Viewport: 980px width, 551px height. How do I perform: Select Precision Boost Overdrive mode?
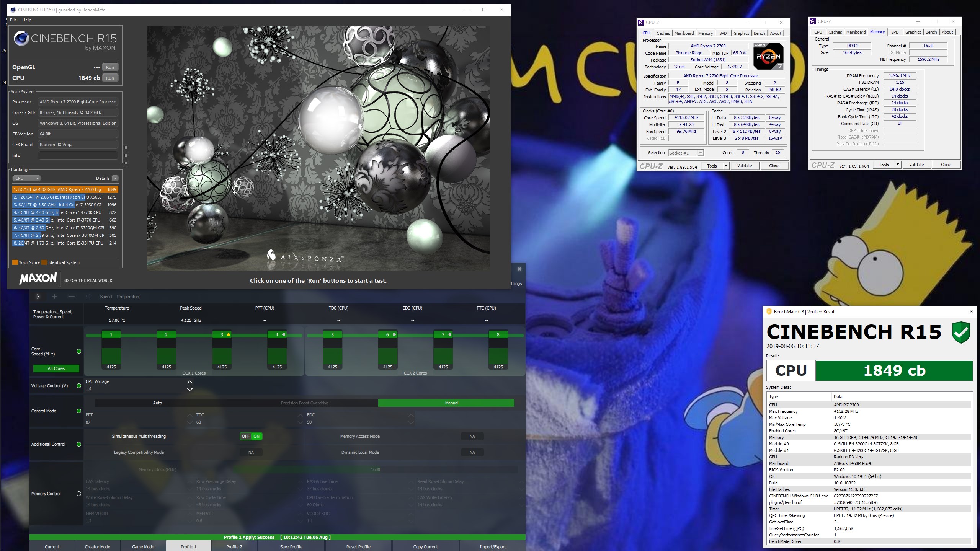pyautogui.click(x=304, y=403)
